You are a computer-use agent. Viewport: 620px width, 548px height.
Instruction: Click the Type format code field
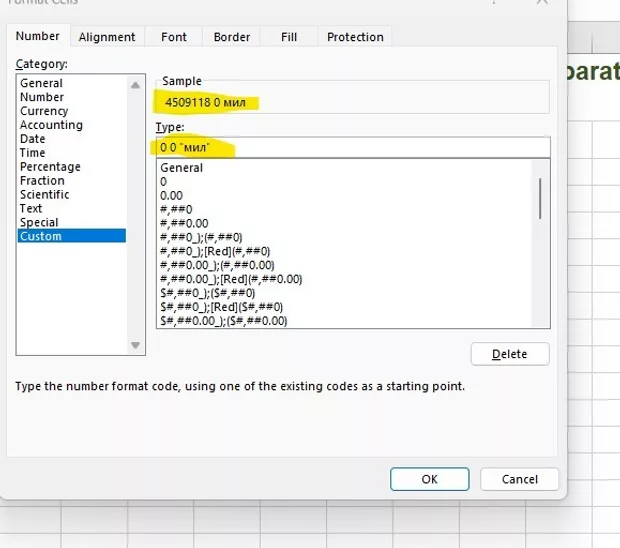[x=352, y=148]
